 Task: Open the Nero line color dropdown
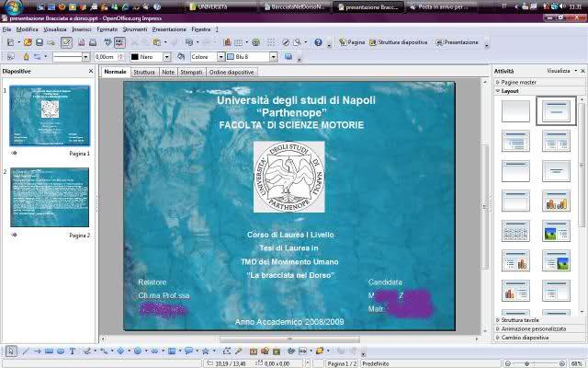click(x=167, y=57)
